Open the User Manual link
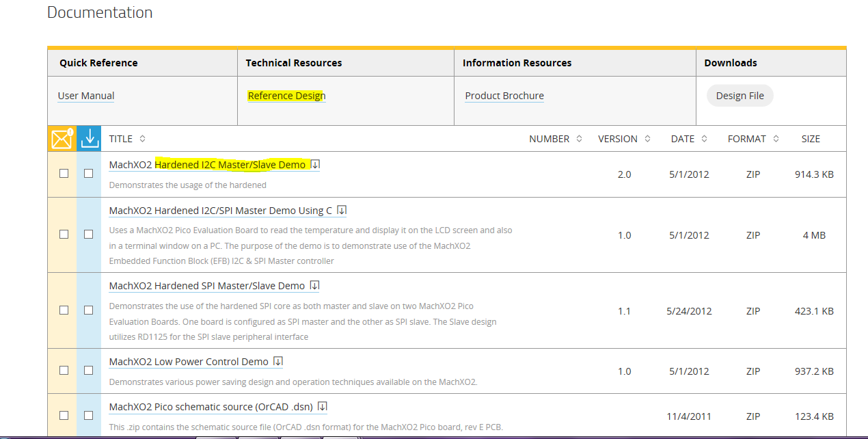This screenshot has height=439, width=868. click(86, 96)
